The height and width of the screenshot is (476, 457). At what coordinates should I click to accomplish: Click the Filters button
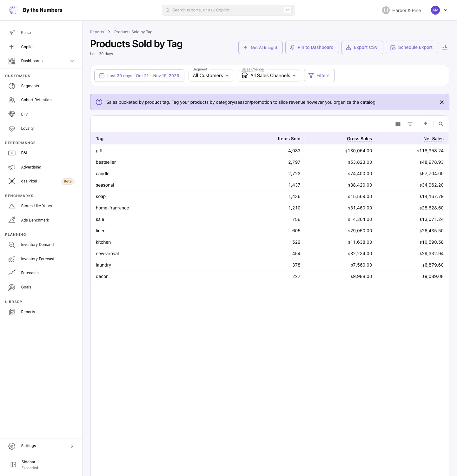click(x=319, y=76)
